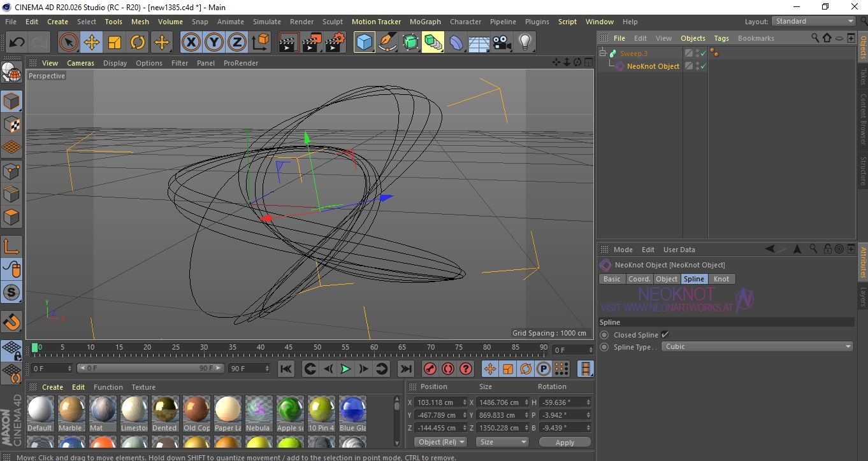The width and height of the screenshot is (868, 461).
Task: Switch to the Coord. tab
Action: pyautogui.click(x=639, y=279)
